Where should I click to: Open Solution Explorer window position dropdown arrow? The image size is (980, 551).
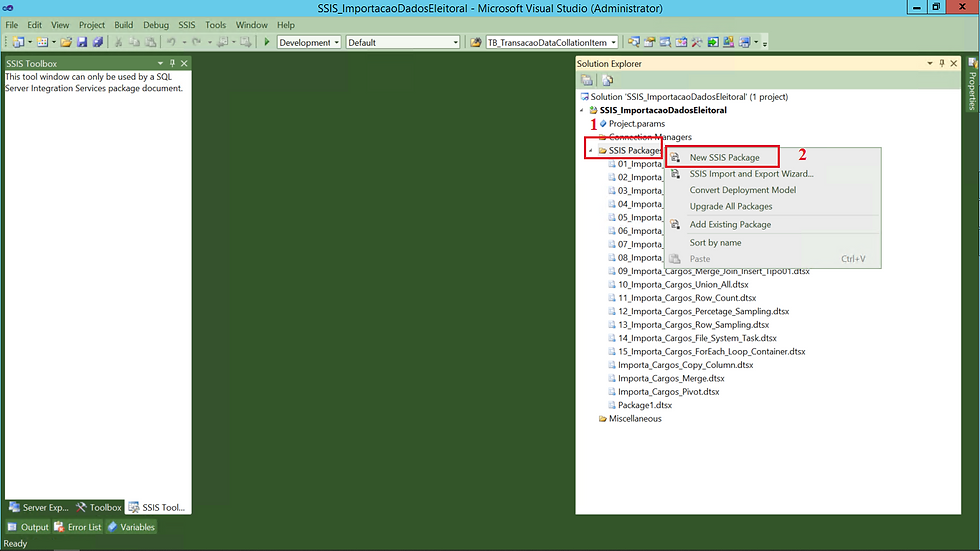tap(930, 63)
